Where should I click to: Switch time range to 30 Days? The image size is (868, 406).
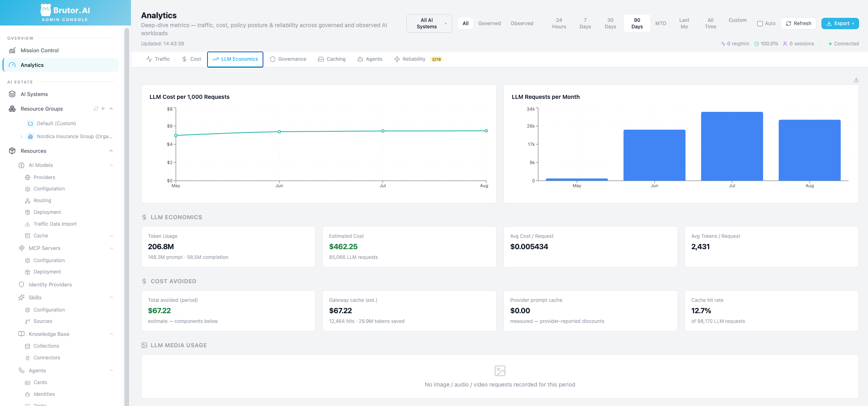click(610, 24)
